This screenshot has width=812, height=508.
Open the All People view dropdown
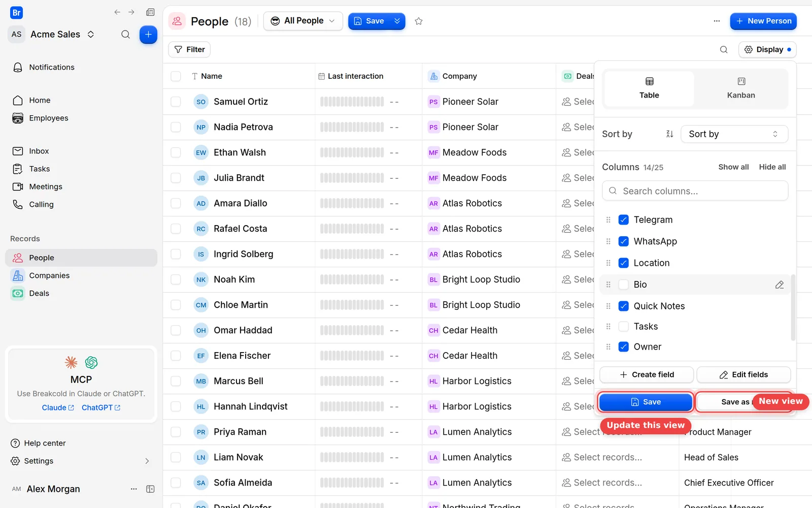click(x=303, y=21)
